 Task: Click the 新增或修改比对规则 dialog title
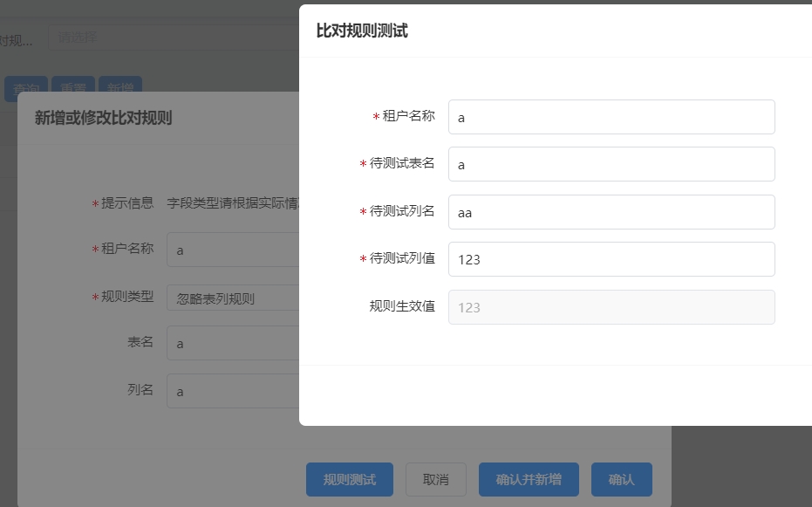pos(103,118)
